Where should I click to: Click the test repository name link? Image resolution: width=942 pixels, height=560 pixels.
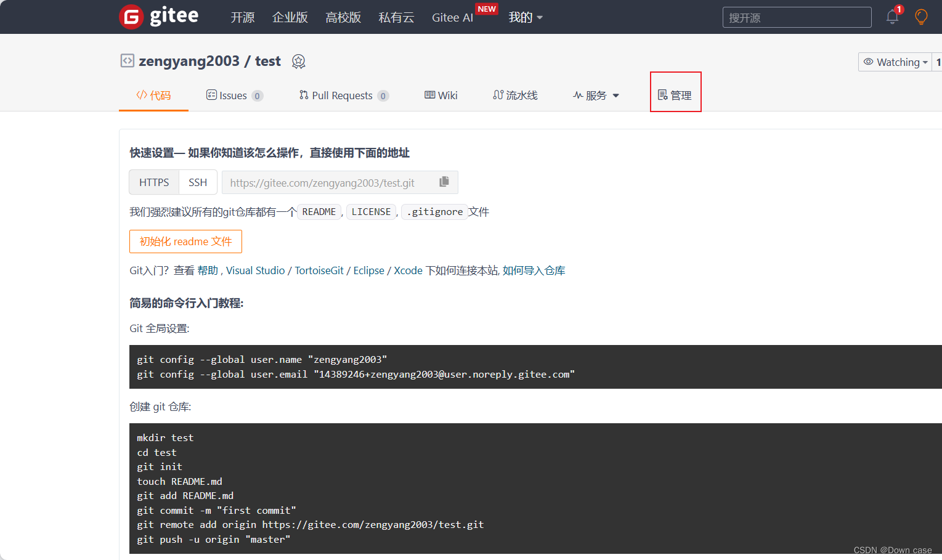tap(268, 61)
